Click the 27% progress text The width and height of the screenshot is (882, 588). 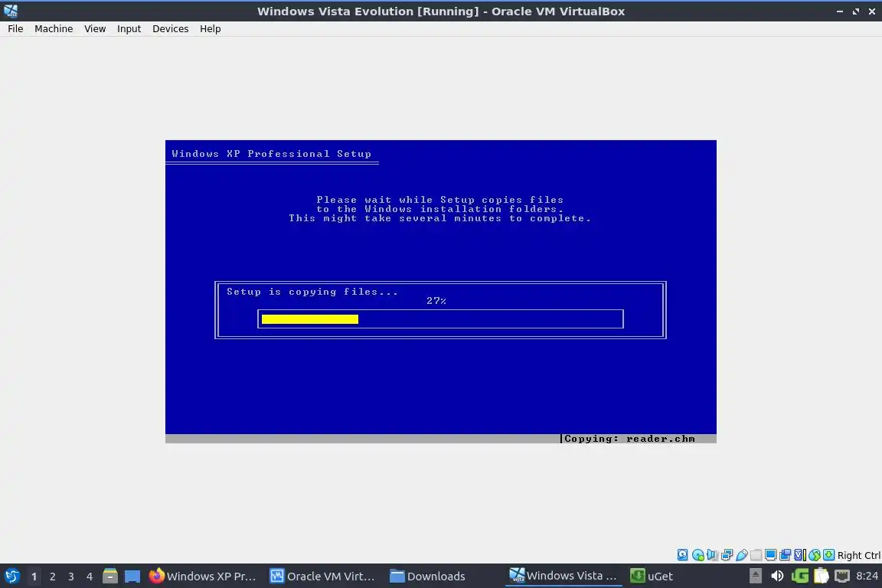(436, 301)
